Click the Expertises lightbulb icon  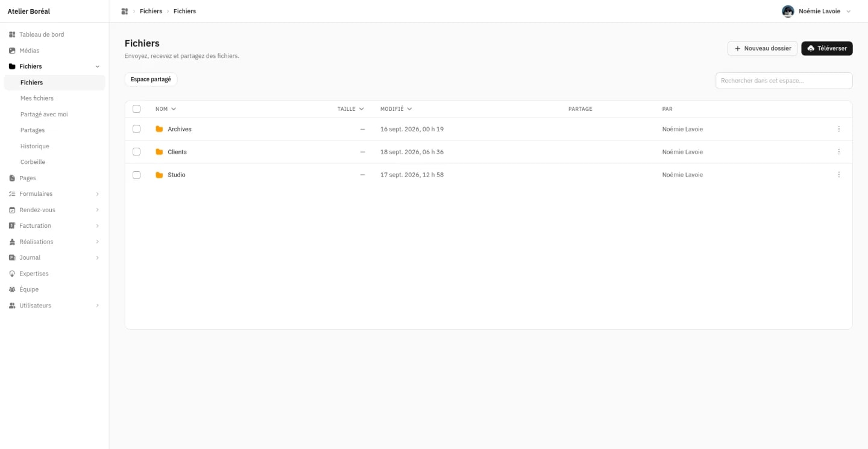pos(12,274)
